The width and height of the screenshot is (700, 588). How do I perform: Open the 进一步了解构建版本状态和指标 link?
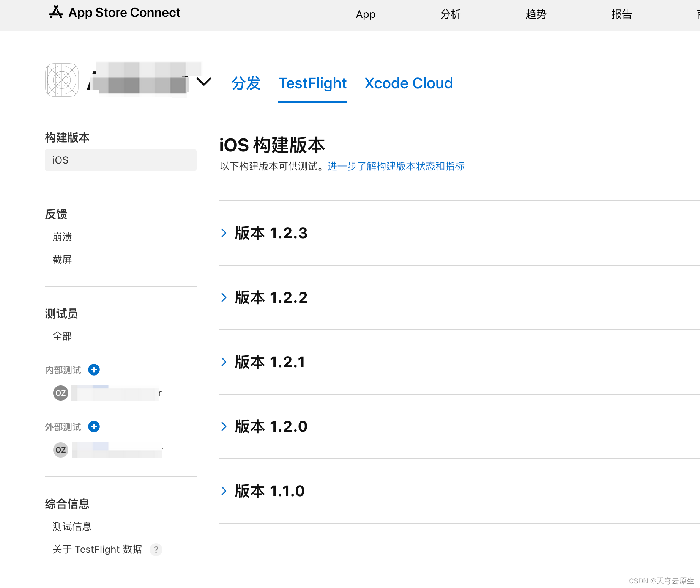tap(396, 166)
